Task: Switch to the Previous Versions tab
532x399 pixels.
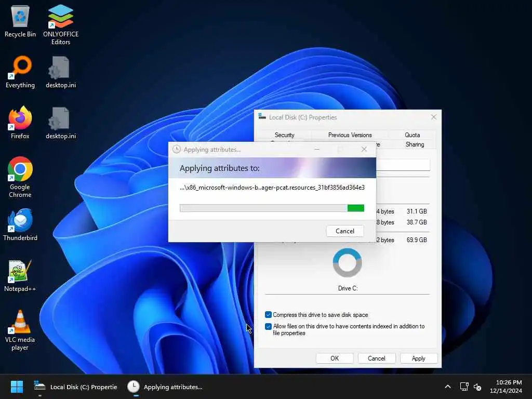Action: click(x=350, y=135)
